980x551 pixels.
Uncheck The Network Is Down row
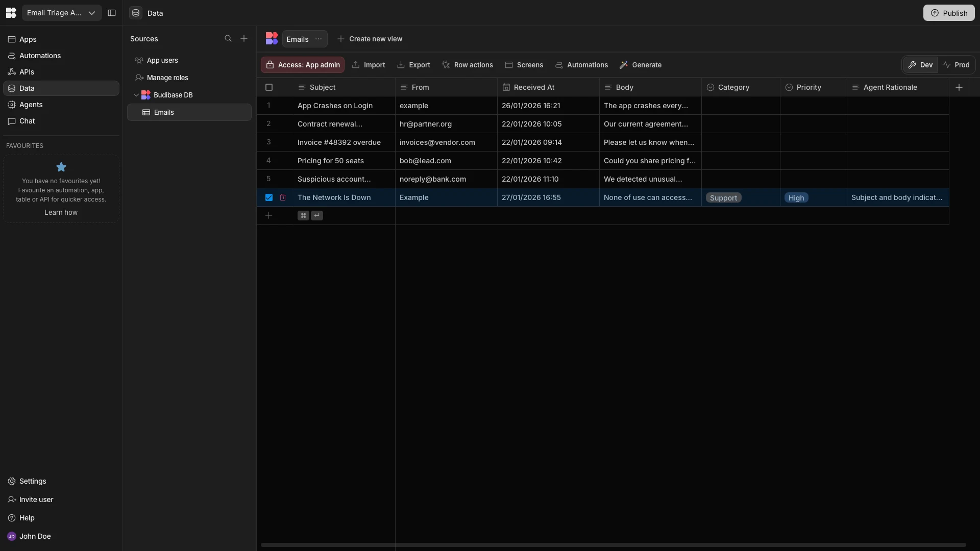[x=269, y=197]
